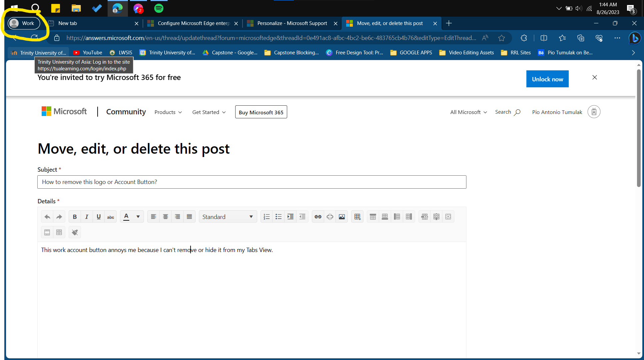This screenshot has height=360, width=644.
Task: Open the Standard paragraph style dropdown
Action: [x=228, y=217]
